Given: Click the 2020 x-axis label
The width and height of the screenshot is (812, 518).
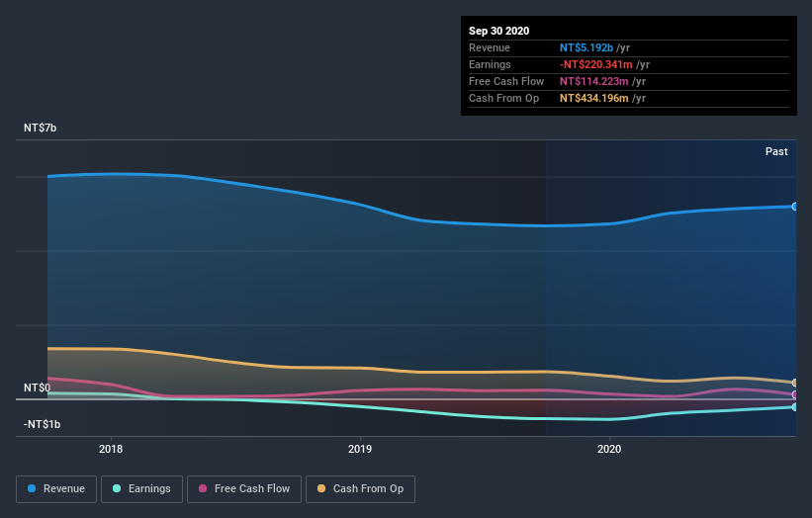Looking at the screenshot, I should (x=609, y=449).
